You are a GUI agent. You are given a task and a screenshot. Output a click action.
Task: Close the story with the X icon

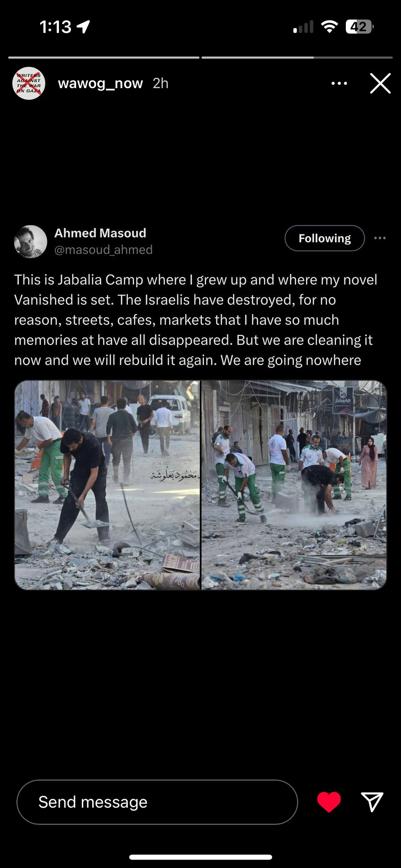click(x=380, y=83)
